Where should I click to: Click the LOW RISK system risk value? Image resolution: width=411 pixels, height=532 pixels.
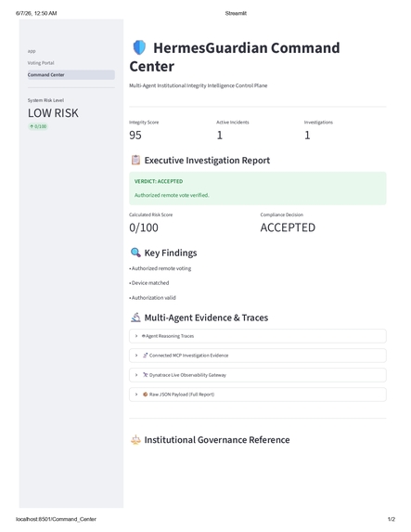coord(53,113)
